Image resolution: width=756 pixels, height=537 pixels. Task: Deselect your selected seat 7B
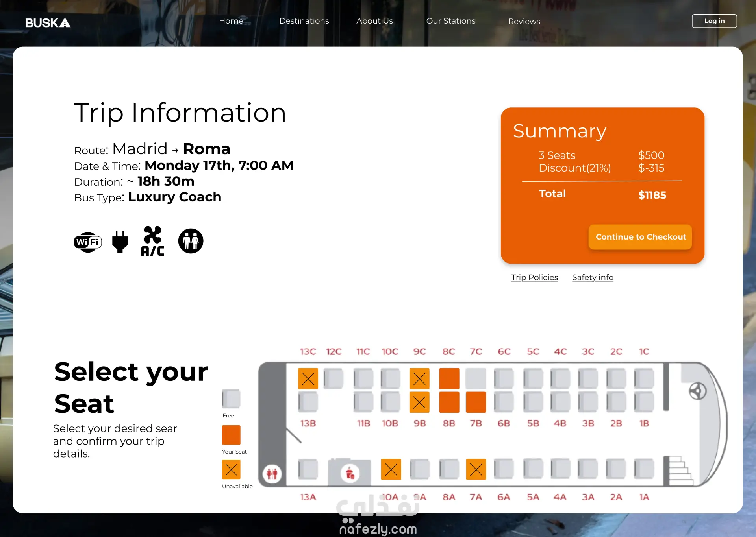coord(476,402)
